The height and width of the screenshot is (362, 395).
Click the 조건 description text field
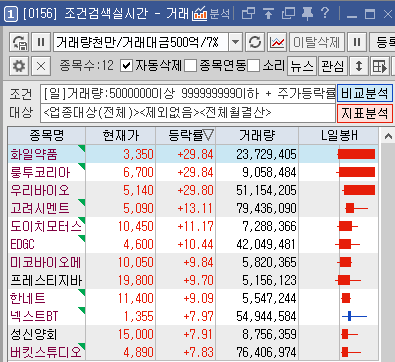[x=188, y=93]
